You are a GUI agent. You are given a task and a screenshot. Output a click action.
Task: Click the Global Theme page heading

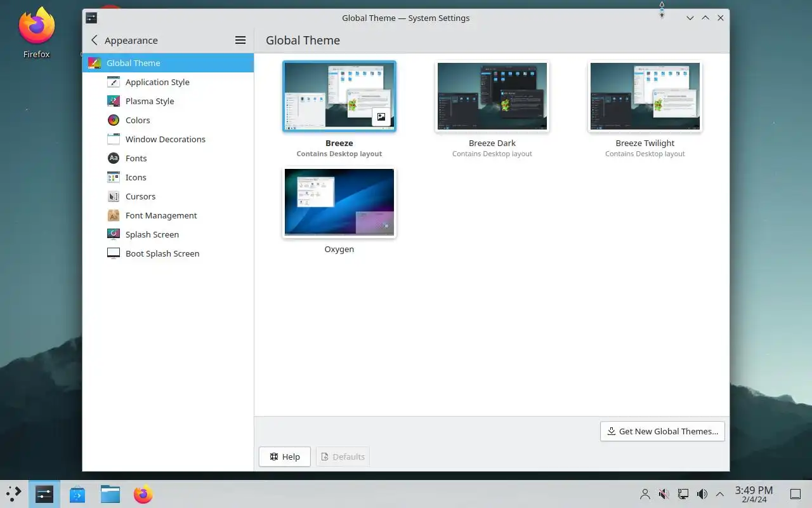tap(303, 40)
